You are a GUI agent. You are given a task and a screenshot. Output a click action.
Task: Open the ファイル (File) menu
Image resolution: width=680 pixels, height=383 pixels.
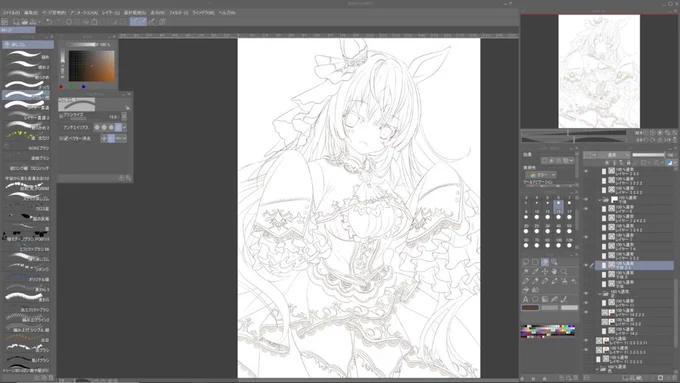point(12,13)
